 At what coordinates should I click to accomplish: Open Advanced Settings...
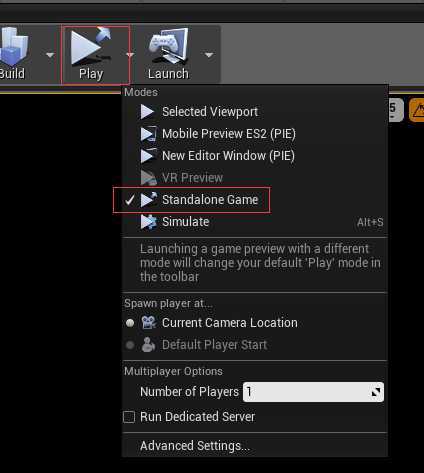click(195, 446)
